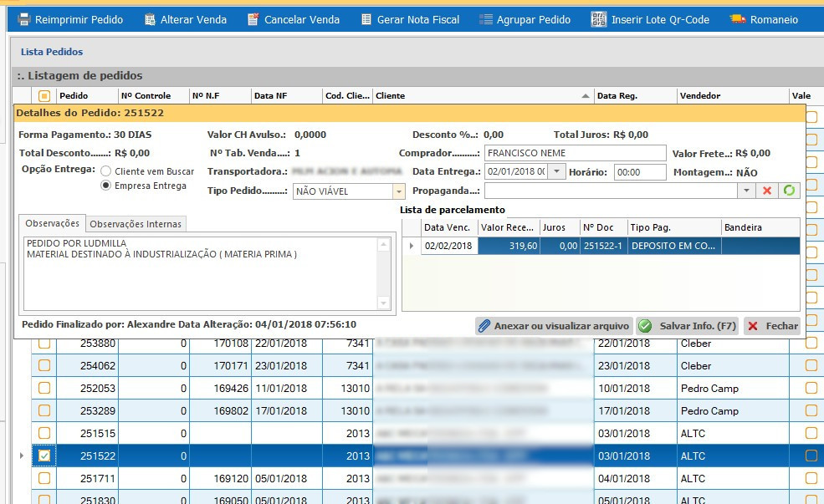Viewport: 824px width, 504px height.
Task: Open the Data Entrega date picker
Action: (558, 171)
